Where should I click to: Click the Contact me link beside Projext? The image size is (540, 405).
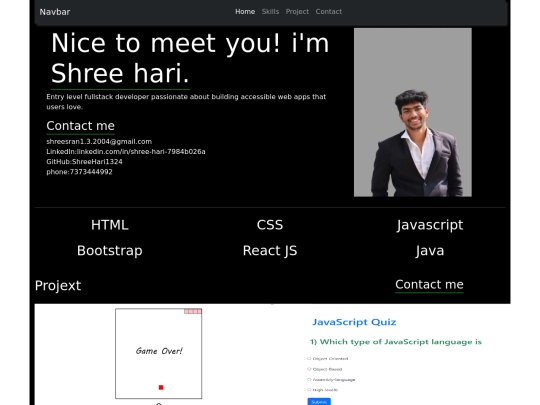429,285
